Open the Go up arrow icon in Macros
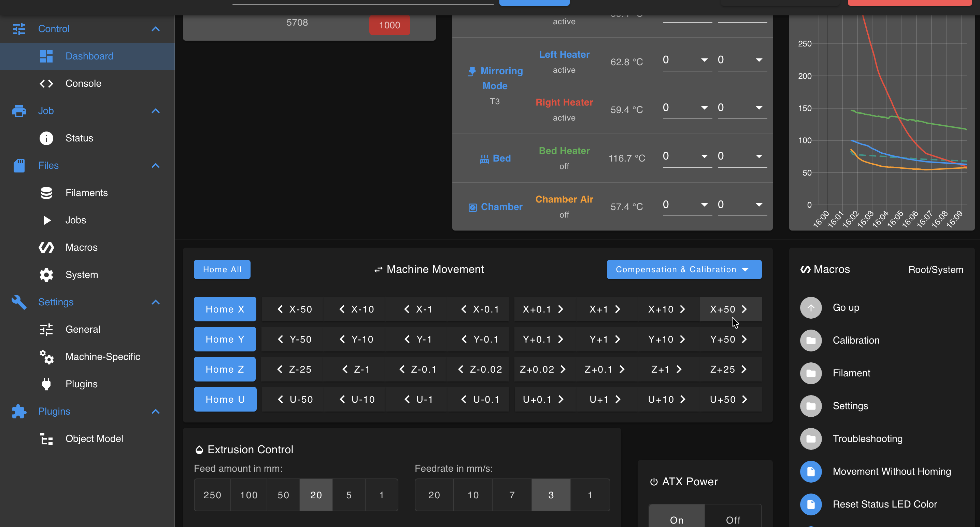Viewport: 980px width, 527px height. (811, 308)
